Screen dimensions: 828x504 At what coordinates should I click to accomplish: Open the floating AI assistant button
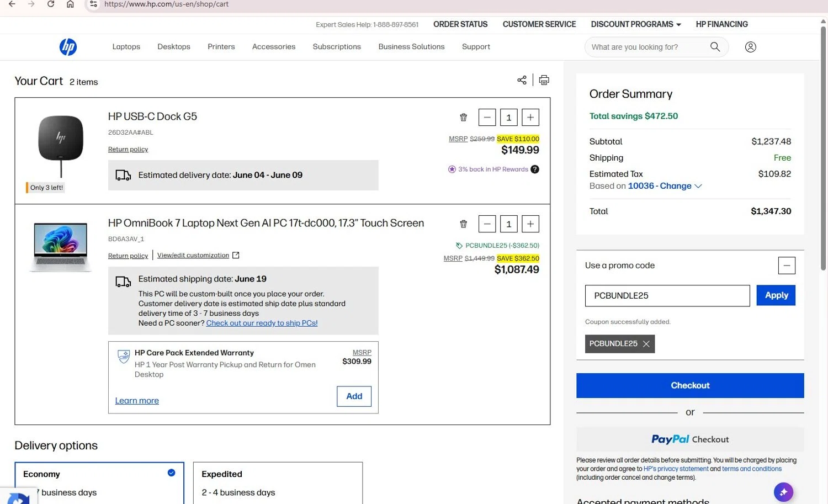pyautogui.click(x=783, y=492)
